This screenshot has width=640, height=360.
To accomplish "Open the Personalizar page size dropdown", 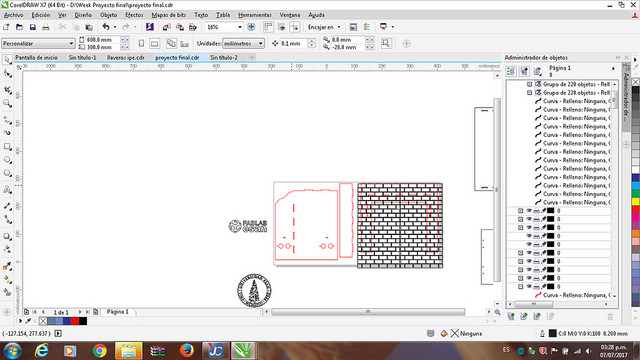I will (71, 43).
